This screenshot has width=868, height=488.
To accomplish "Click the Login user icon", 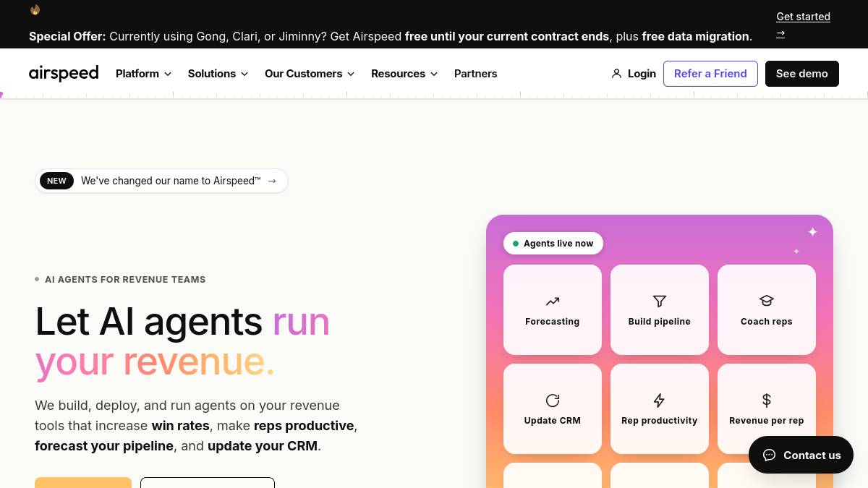I will tap(616, 74).
